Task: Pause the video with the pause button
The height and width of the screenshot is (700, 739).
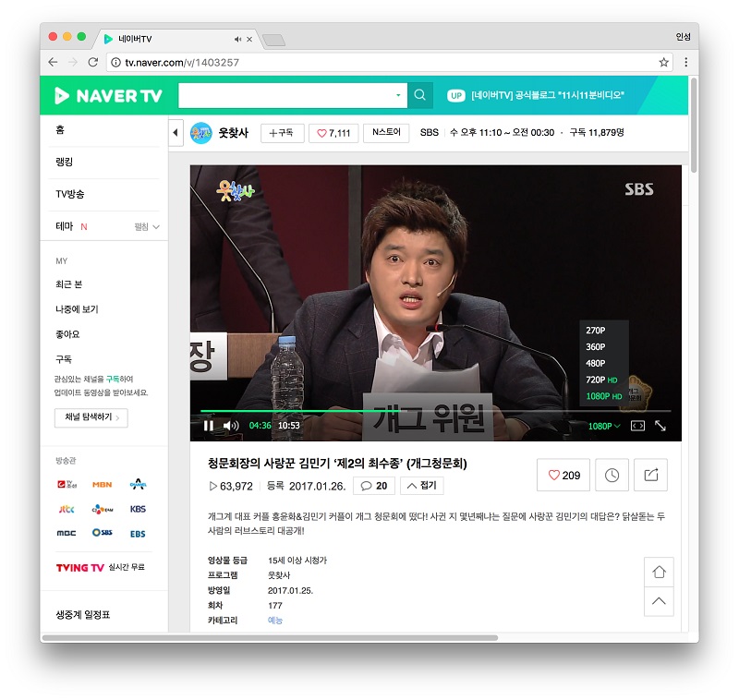Action: pos(209,426)
